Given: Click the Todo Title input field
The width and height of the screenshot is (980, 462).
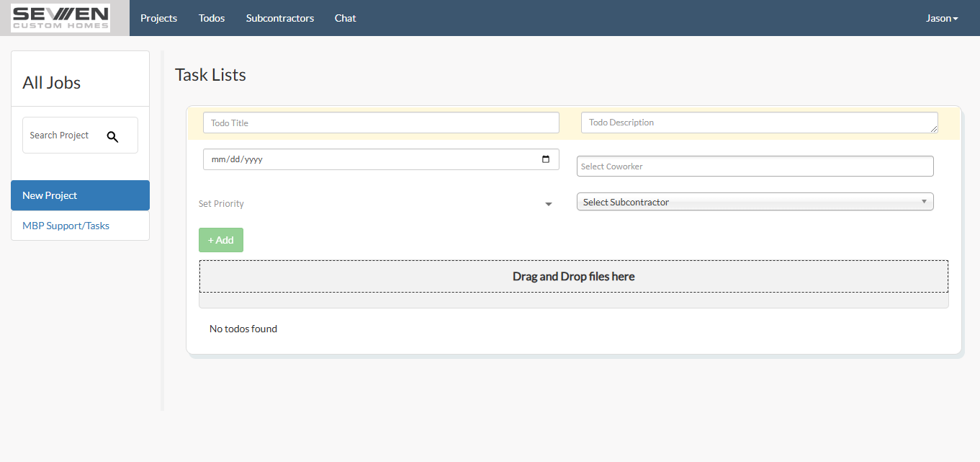Looking at the screenshot, I should tap(381, 123).
